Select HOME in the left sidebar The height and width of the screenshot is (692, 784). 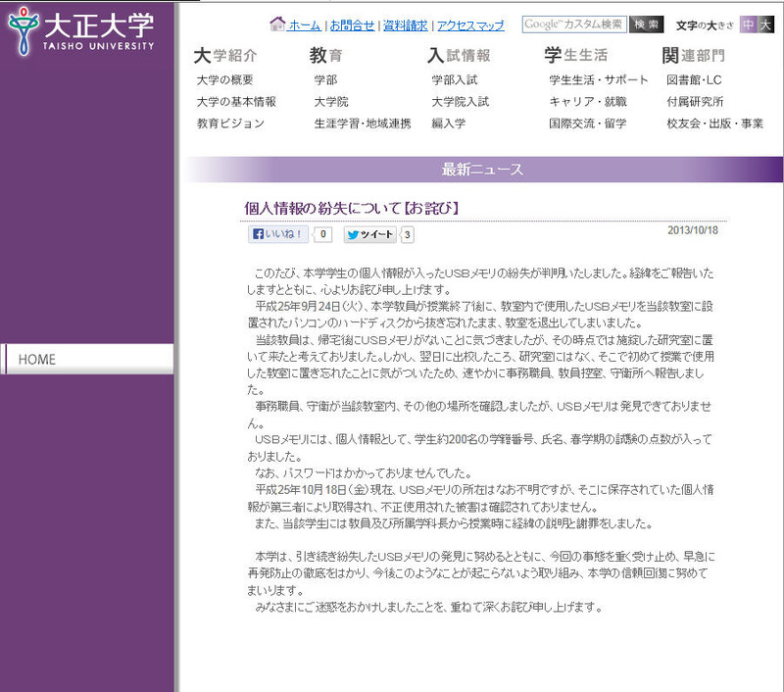pyautogui.click(x=86, y=359)
